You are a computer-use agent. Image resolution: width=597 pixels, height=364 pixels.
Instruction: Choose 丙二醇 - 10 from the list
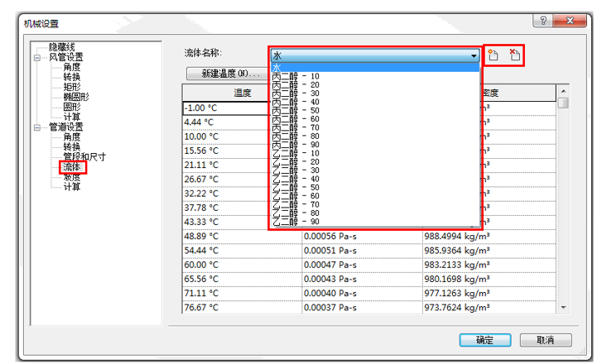click(x=296, y=76)
